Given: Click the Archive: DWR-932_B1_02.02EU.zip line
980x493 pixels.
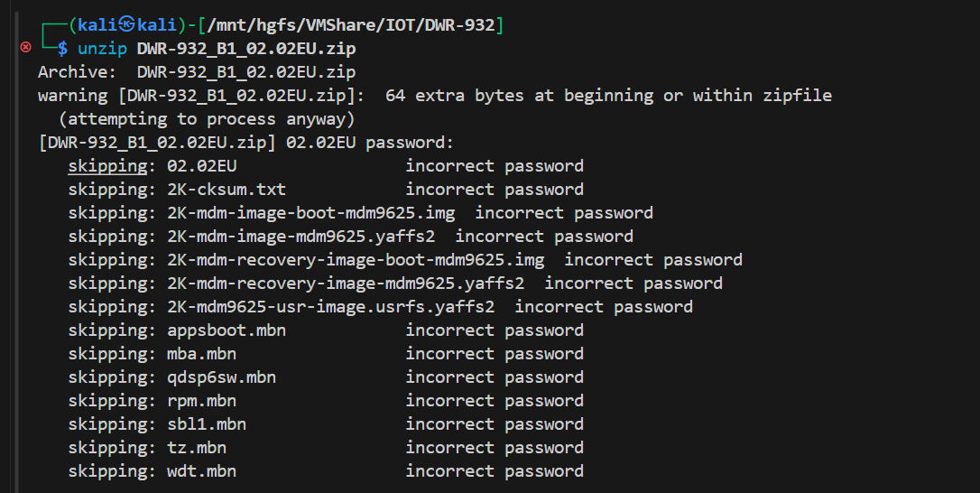Looking at the screenshot, I should 197,72.
